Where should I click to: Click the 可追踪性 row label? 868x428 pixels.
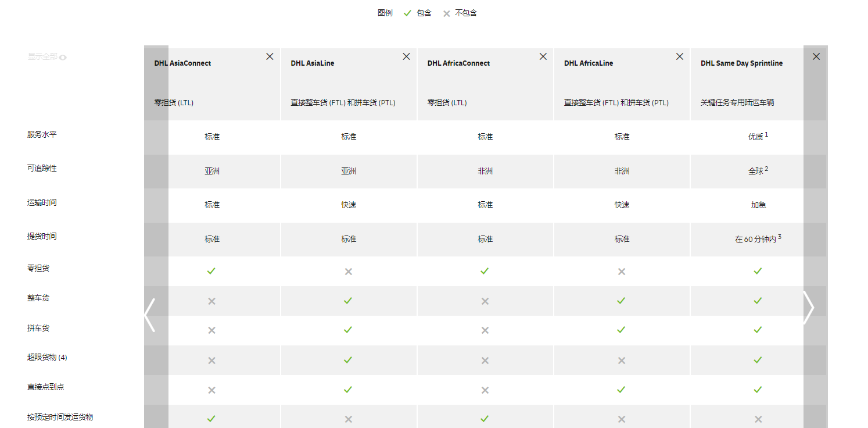coord(42,168)
